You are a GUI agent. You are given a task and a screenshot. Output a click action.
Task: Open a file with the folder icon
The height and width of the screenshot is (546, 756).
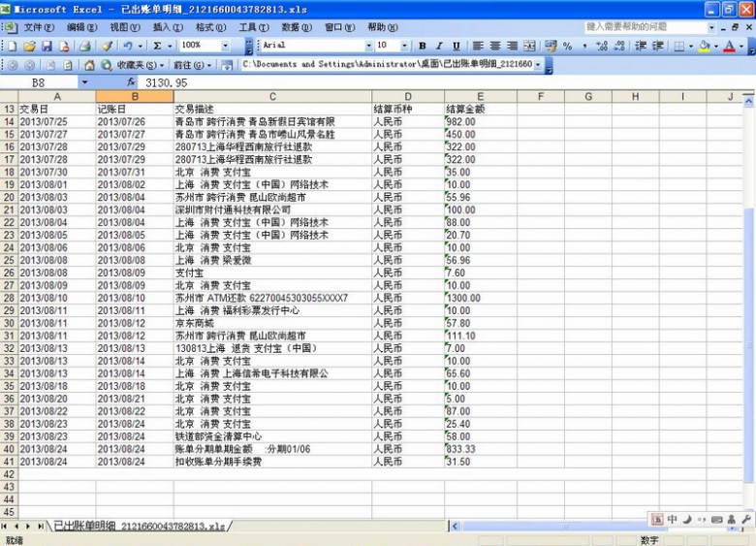[x=29, y=46]
